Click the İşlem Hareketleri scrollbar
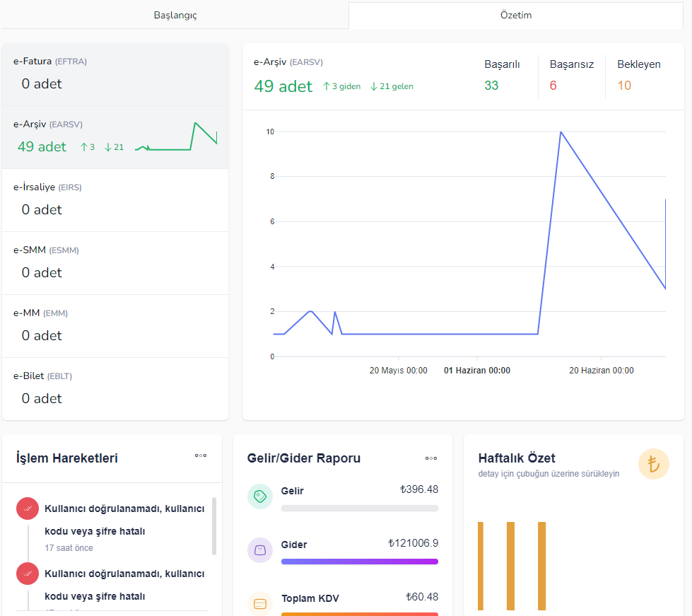The width and height of the screenshot is (692, 616). click(x=214, y=526)
